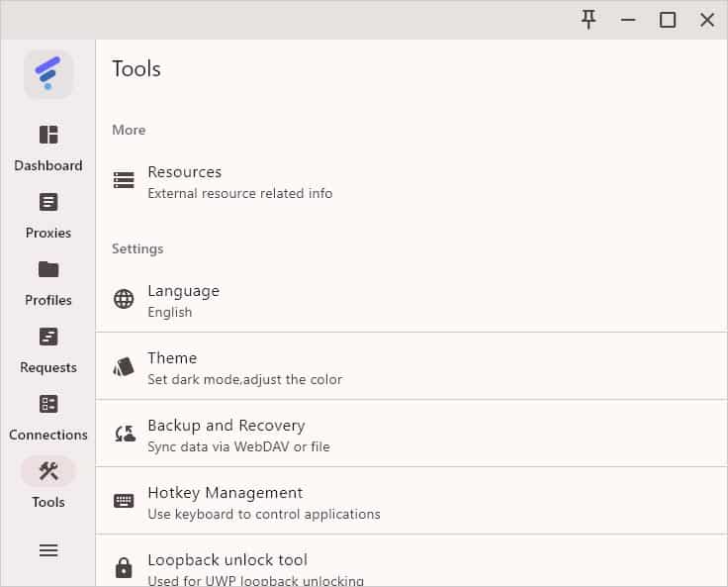Click 'Use keyboard to control applications' text

click(264, 514)
